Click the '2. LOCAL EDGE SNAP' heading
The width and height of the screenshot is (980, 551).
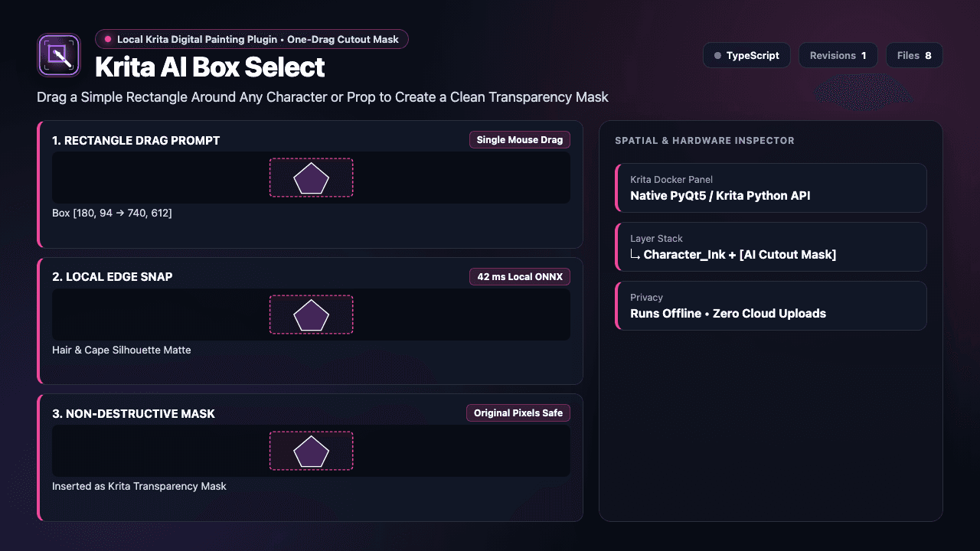[113, 277]
